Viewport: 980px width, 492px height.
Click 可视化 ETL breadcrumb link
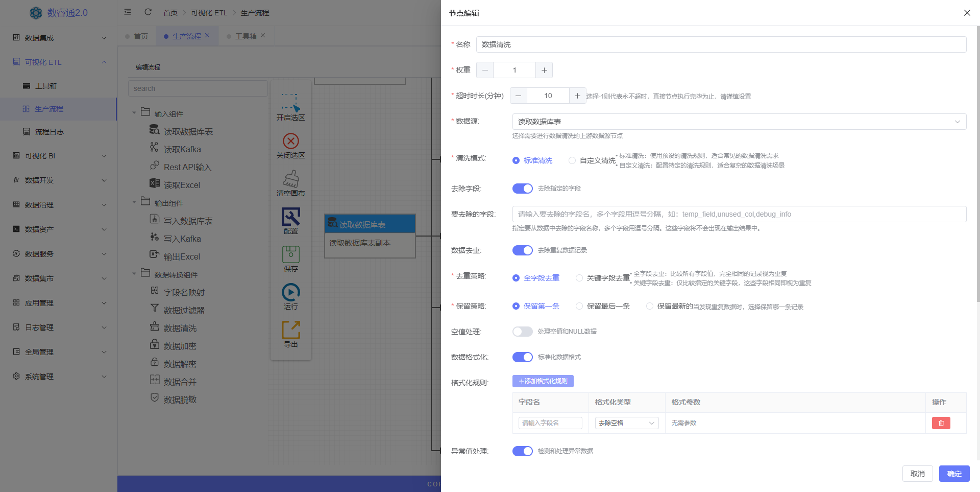(209, 13)
